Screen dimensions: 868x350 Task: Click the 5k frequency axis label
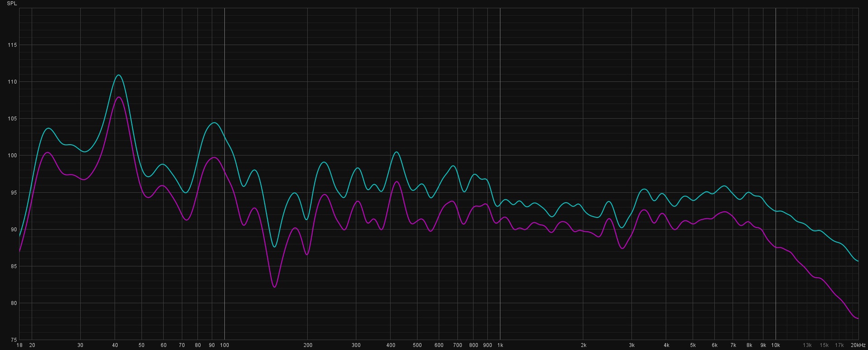(693, 345)
